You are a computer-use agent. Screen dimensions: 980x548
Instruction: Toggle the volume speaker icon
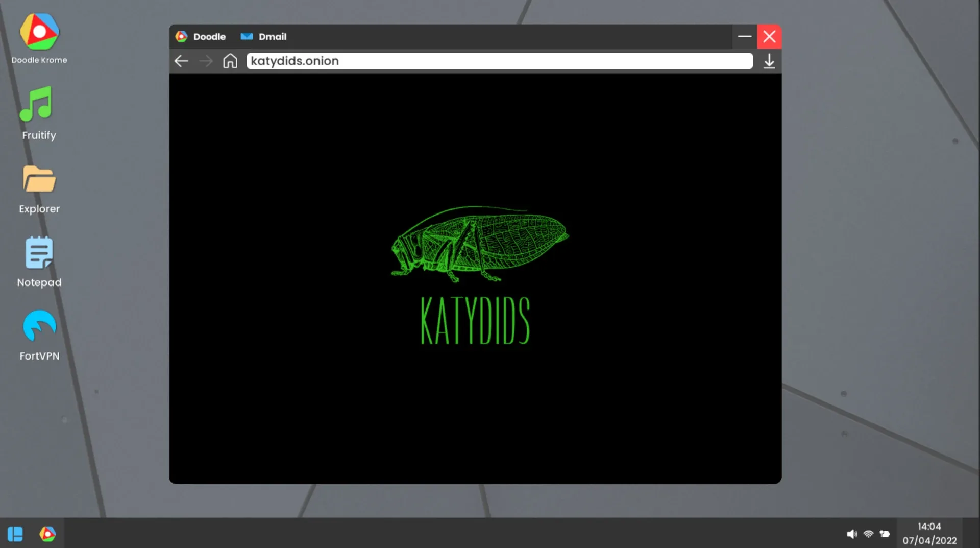point(851,534)
